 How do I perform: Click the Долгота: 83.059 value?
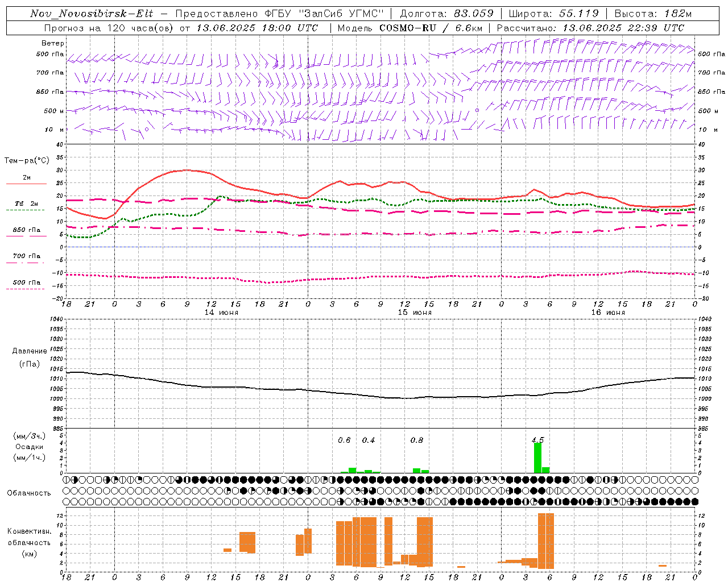pos(447,14)
